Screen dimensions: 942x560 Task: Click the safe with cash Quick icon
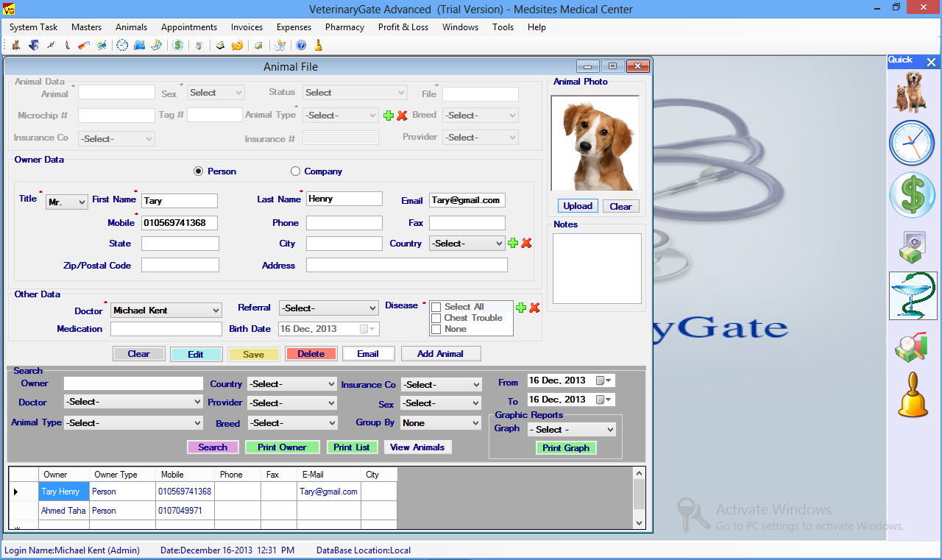point(912,247)
